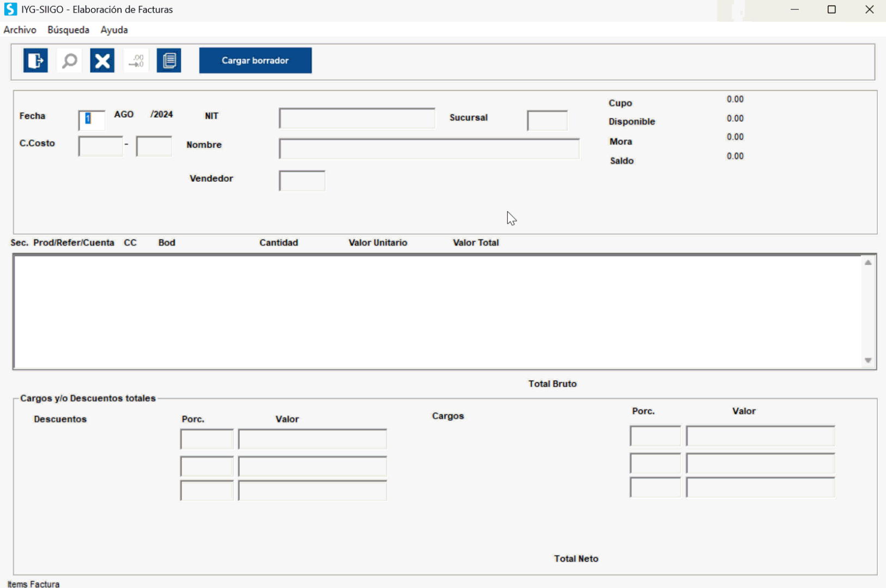Click the Valor Unitario column header
Screen dimensions: 886x588
[378, 243]
